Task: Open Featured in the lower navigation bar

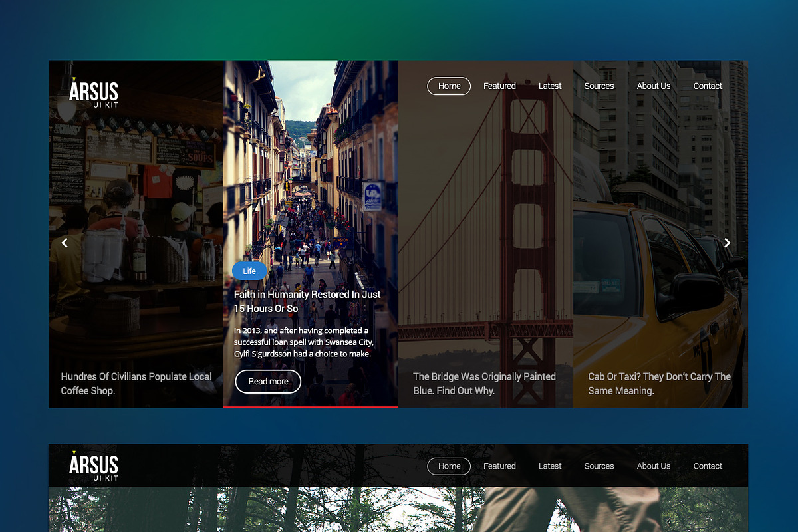Action: (499, 466)
